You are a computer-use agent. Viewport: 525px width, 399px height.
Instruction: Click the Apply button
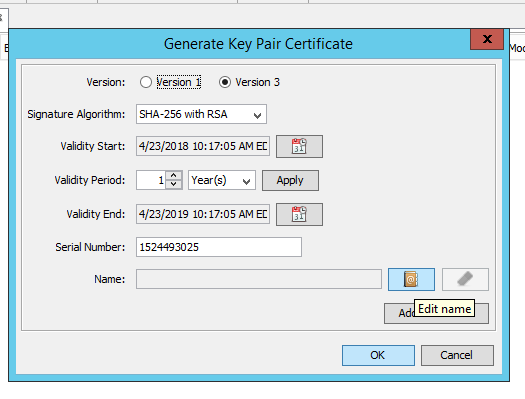[x=290, y=180]
